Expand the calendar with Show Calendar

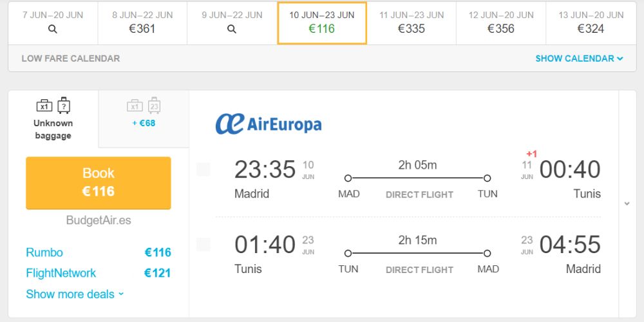579,59
